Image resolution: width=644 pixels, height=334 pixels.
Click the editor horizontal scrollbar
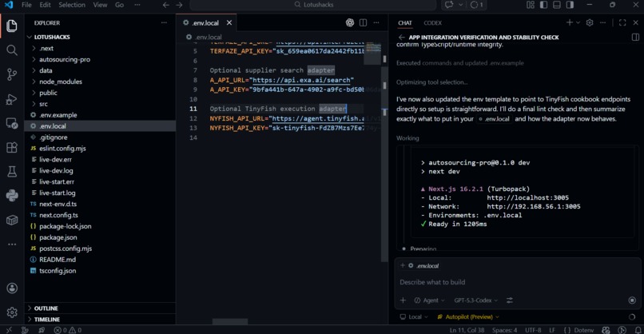(x=230, y=322)
